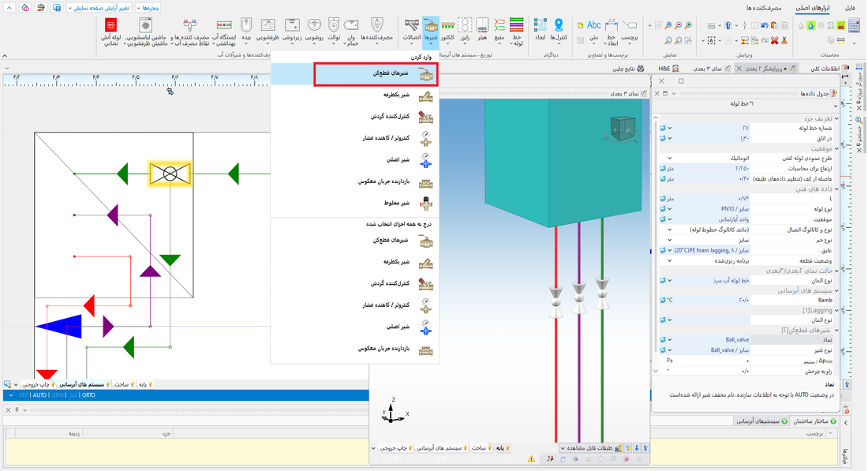Select the لوله آتش نشانی fire pipe tool
The image size is (868, 471).
111,31
